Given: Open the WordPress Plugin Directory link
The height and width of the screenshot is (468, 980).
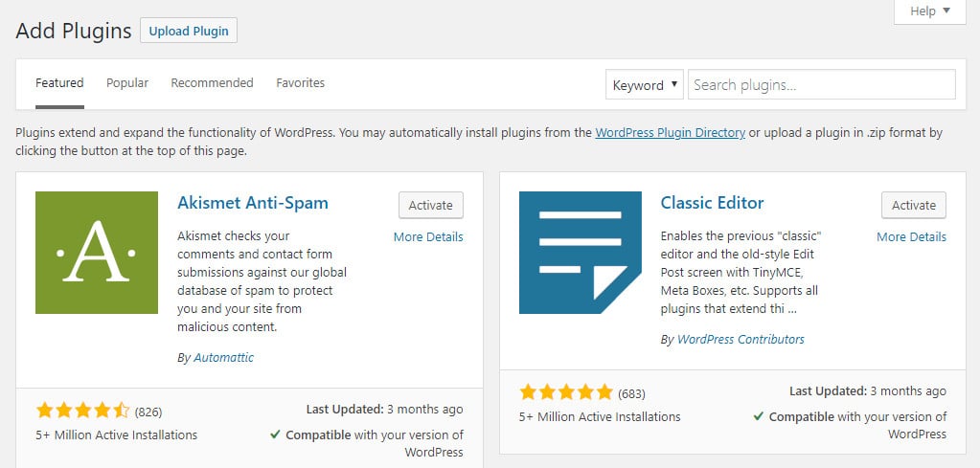Looking at the screenshot, I should click(670, 133).
